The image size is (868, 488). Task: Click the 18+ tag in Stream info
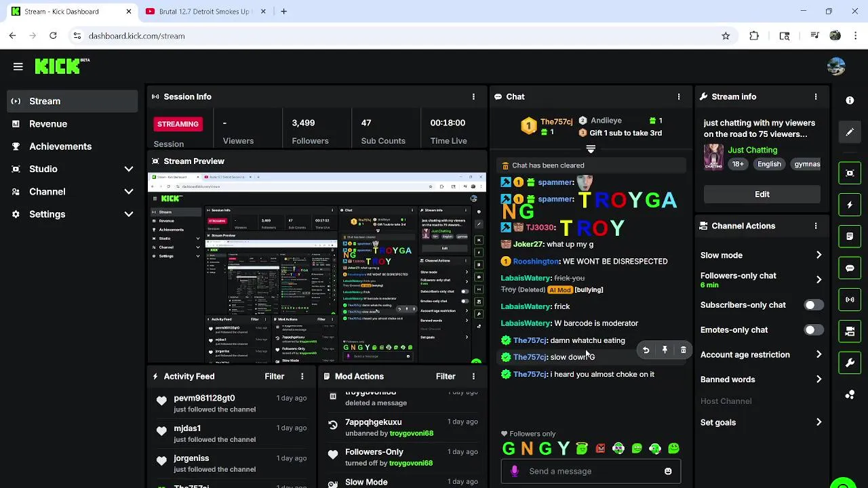coord(738,165)
